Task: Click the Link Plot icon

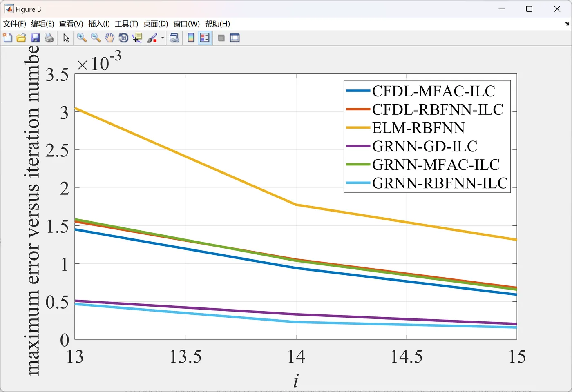Action: coord(174,38)
